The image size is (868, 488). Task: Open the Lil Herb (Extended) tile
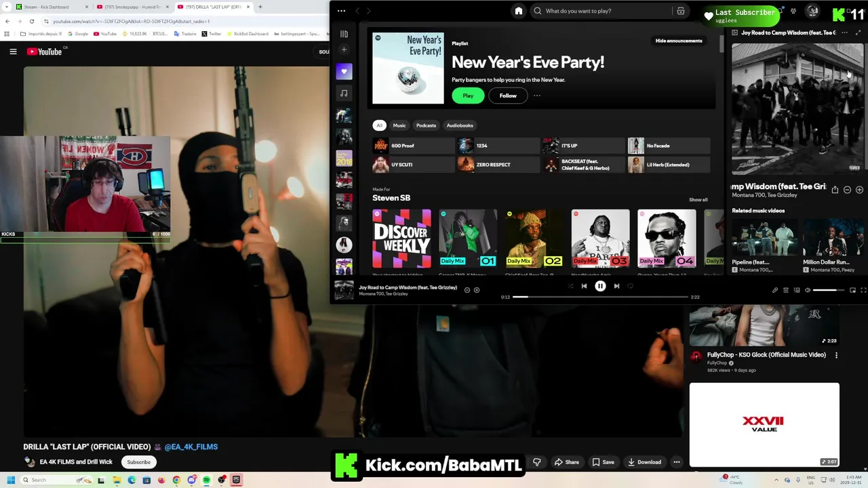click(669, 165)
